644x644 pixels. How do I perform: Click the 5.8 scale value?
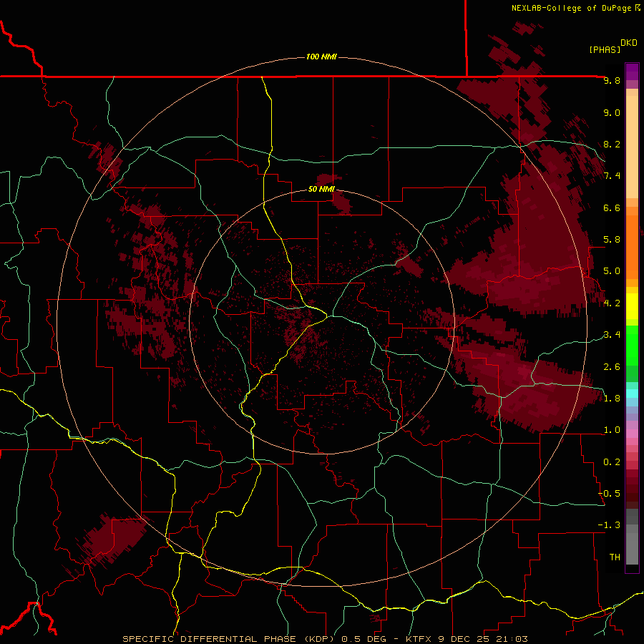[x=612, y=240]
